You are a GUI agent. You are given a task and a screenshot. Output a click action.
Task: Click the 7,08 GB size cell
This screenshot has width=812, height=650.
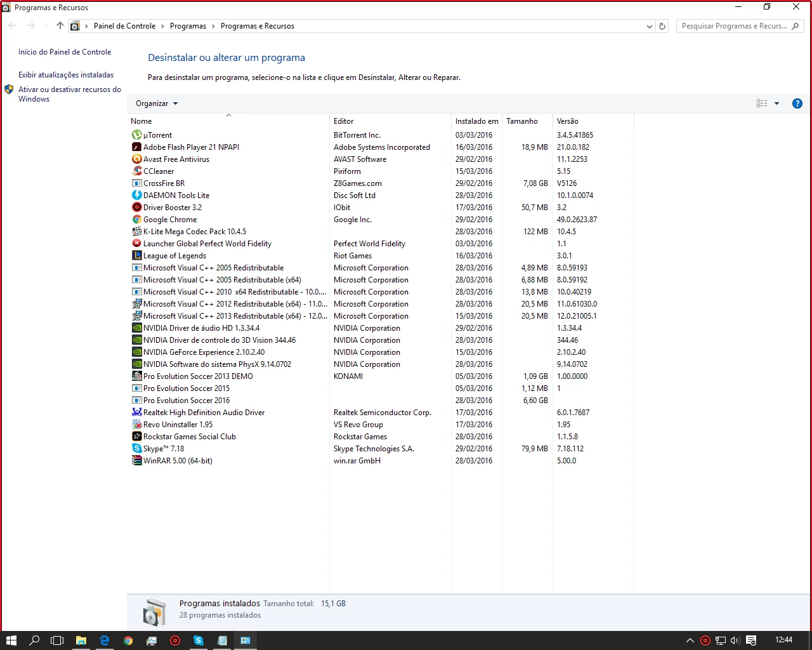pyautogui.click(x=535, y=183)
